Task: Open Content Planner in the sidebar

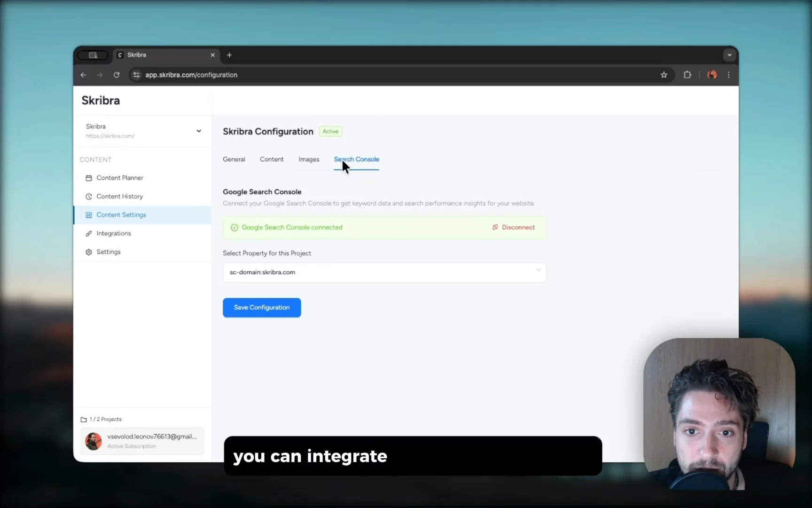Action: click(x=119, y=178)
